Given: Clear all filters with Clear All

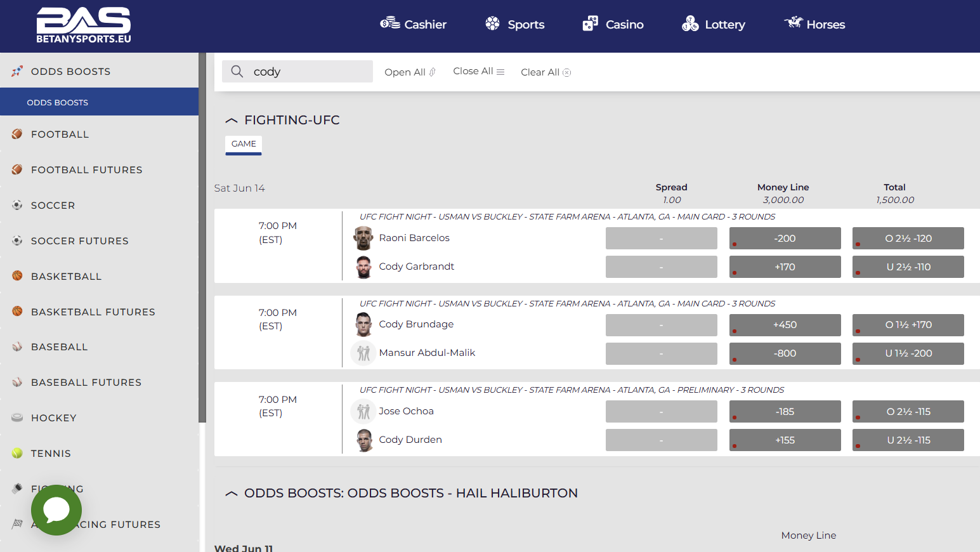Looking at the screenshot, I should tap(544, 72).
